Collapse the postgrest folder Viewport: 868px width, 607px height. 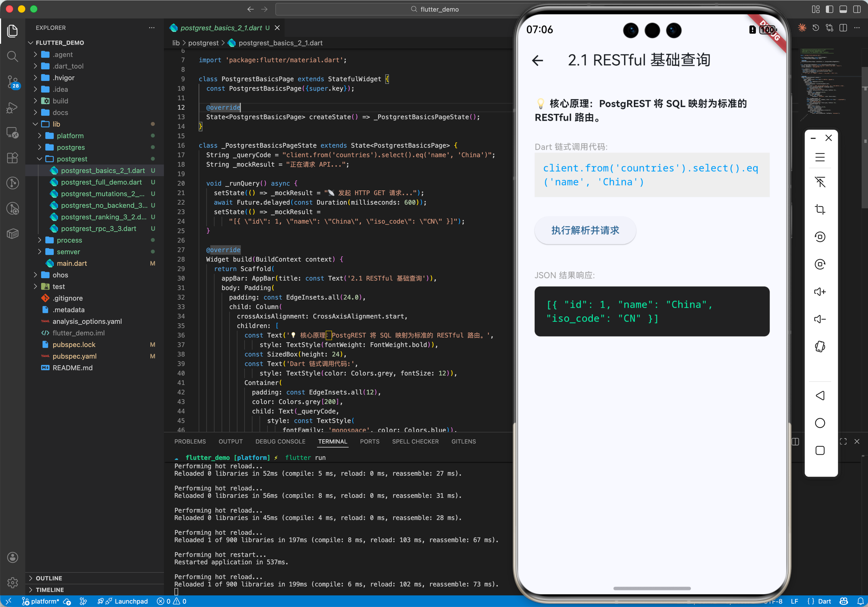point(72,159)
